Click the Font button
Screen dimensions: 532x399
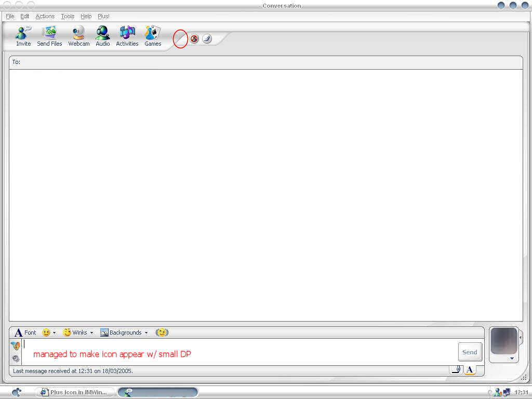(25, 332)
